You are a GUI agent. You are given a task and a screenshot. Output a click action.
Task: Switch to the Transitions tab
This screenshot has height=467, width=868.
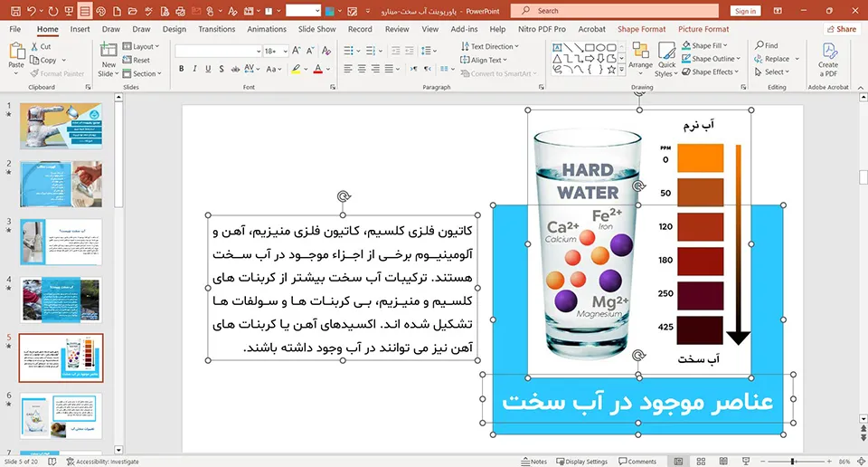[216, 29]
